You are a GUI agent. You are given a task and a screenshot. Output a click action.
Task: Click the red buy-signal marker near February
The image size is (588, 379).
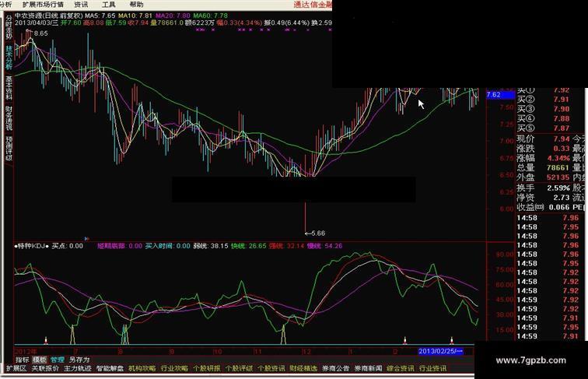(404, 340)
